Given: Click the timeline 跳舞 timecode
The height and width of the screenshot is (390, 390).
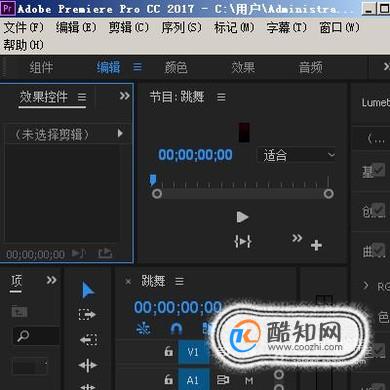Looking at the screenshot, I should [178, 307].
